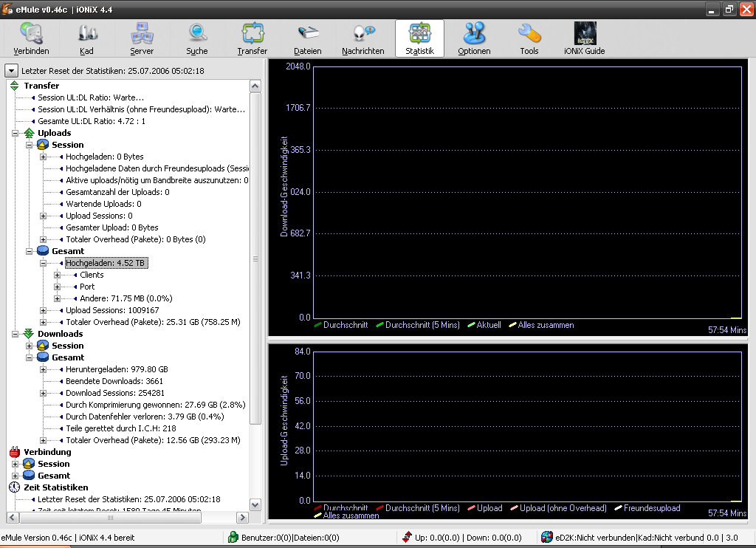Expand the Hochgeladen: 0 Bytes node
The width and height of the screenshot is (756, 548).
click(43, 157)
